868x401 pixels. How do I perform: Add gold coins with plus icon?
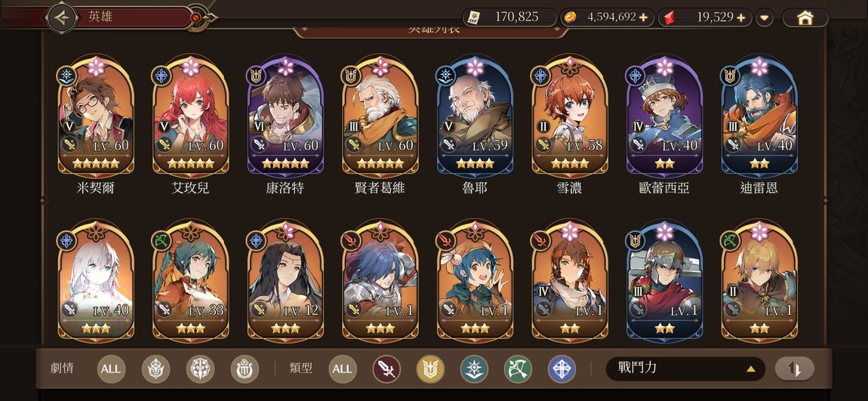coord(643,17)
